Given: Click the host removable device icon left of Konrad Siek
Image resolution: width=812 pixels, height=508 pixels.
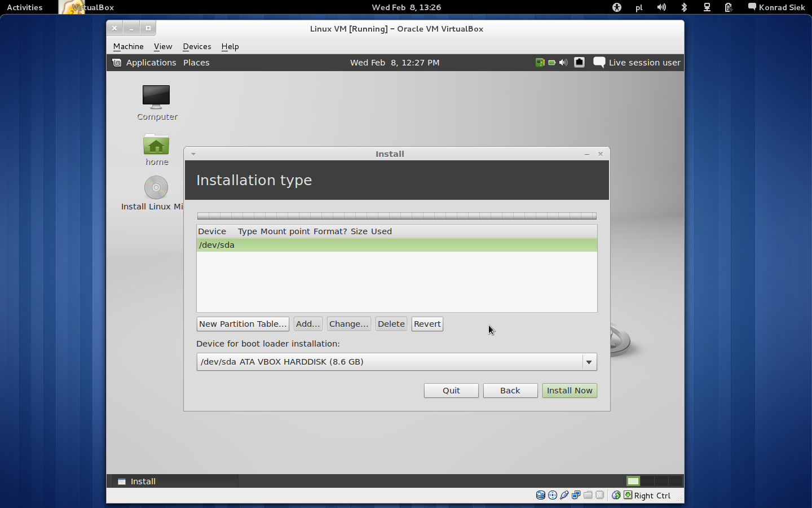Looking at the screenshot, I should 729,7.
